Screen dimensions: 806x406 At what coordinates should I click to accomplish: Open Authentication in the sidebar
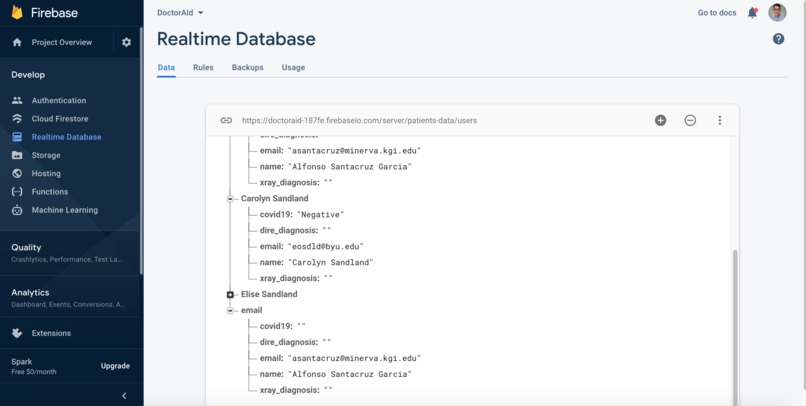pyautogui.click(x=59, y=100)
